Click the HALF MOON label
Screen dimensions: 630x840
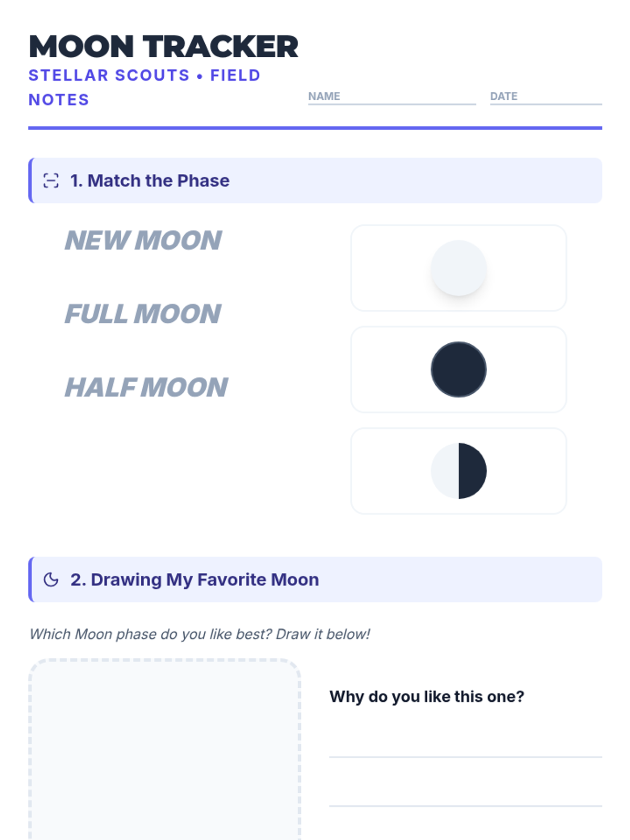click(x=146, y=387)
